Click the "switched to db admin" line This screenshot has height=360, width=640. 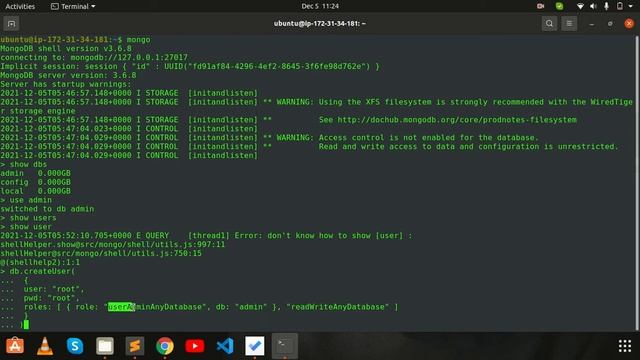point(47,209)
